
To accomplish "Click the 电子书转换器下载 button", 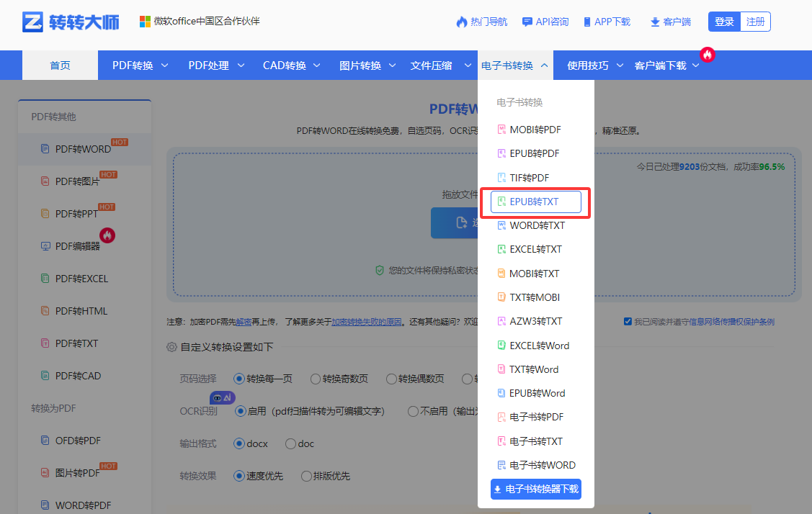I will click(536, 489).
